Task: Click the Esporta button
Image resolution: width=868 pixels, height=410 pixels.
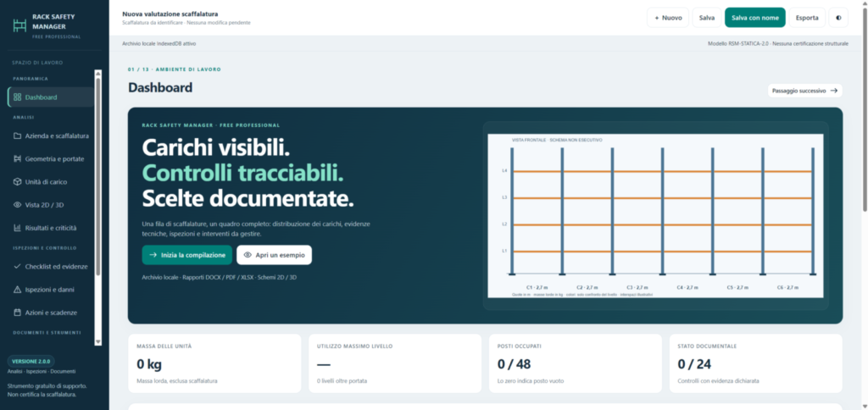Action: point(807,18)
